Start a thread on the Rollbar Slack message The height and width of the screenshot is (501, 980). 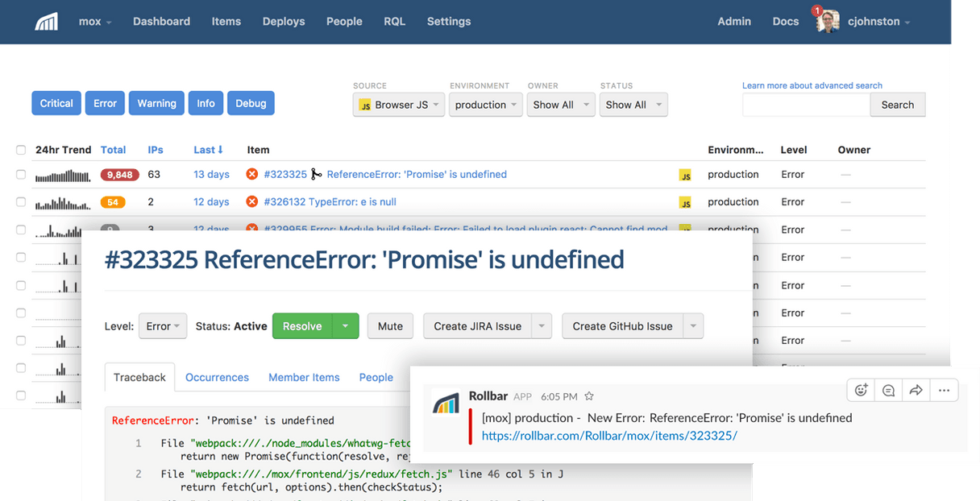click(x=888, y=391)
